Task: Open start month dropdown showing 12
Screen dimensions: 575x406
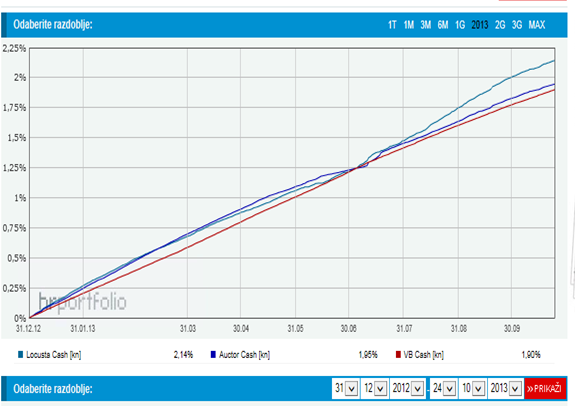Action: point(374,388)
